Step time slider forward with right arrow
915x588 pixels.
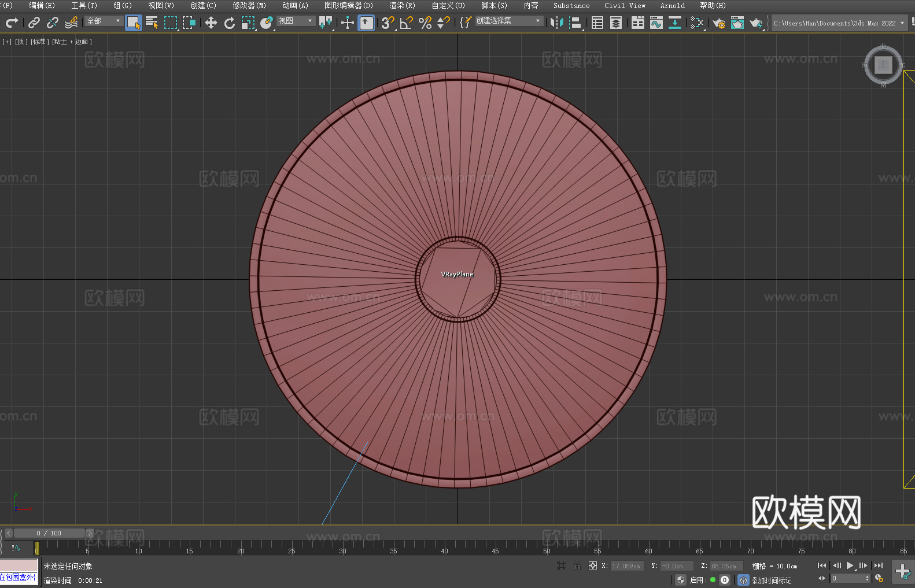(x=90, y=533)
